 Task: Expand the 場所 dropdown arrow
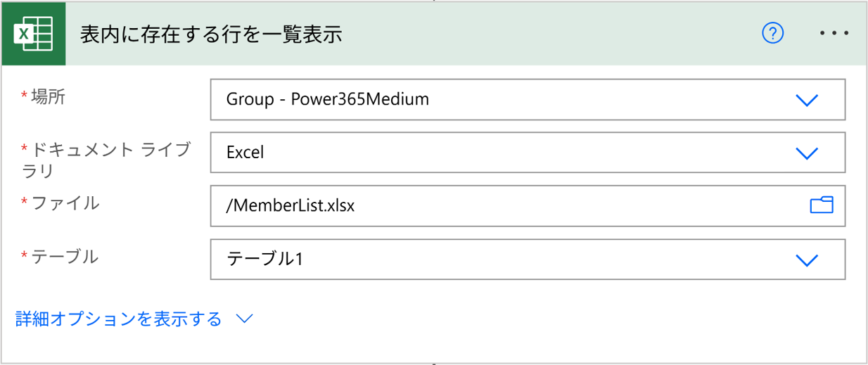(806, 100)
